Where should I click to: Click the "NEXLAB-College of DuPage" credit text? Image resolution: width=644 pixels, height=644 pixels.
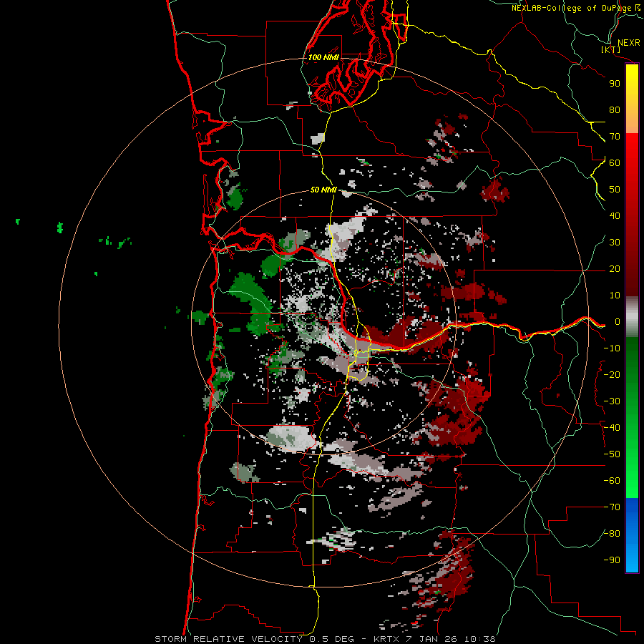click(x=571, y=8)
